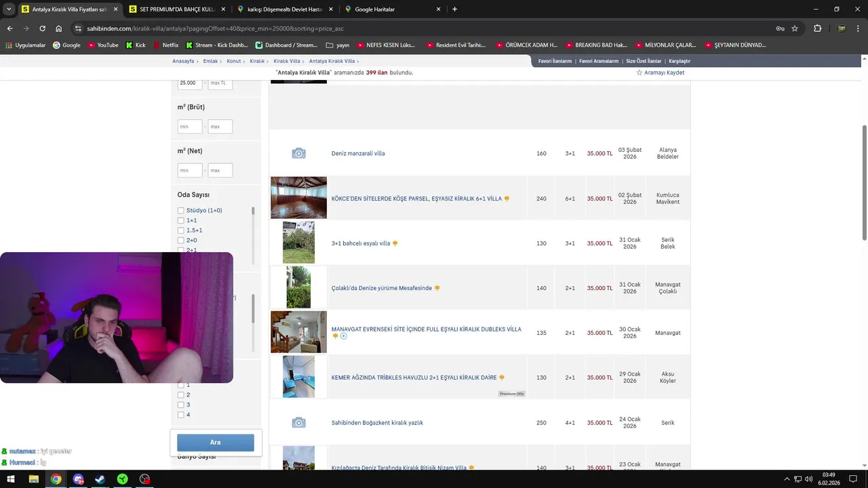This screenshot has height=488, width=868.
Task: Tick the checkbox labeled 1 above Ara
Action: click(x=181, y=385)
